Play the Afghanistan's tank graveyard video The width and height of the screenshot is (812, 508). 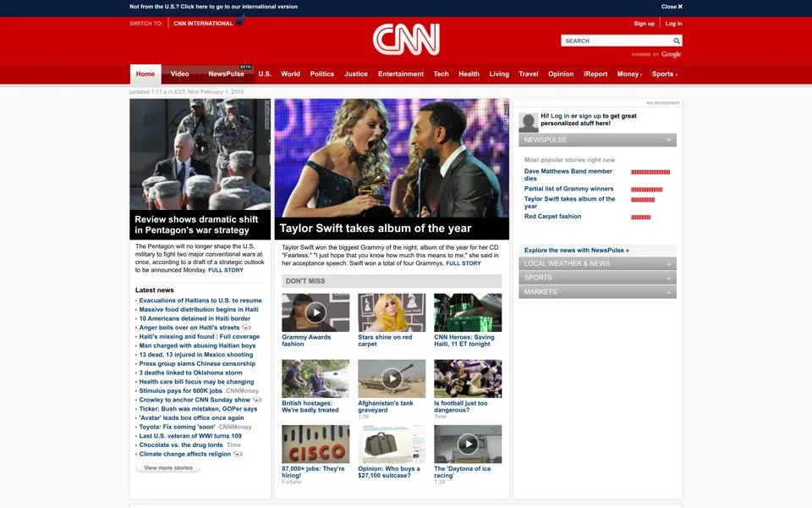point(392,378)
